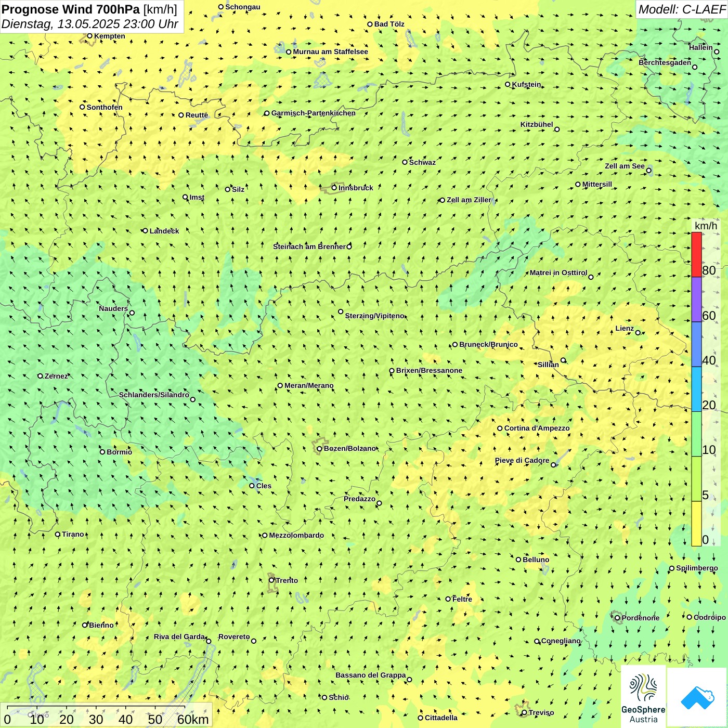Click the blue cloud logo icon
The image size is (728, 728).
point(697,697)
